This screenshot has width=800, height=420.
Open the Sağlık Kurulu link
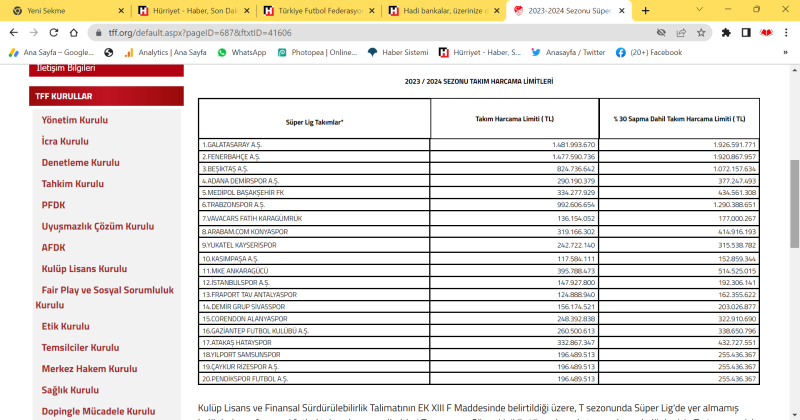[70, 390]
